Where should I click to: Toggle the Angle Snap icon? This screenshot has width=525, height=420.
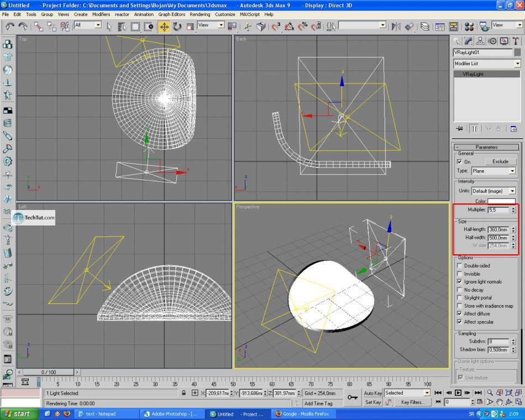[x=289, y=27]
